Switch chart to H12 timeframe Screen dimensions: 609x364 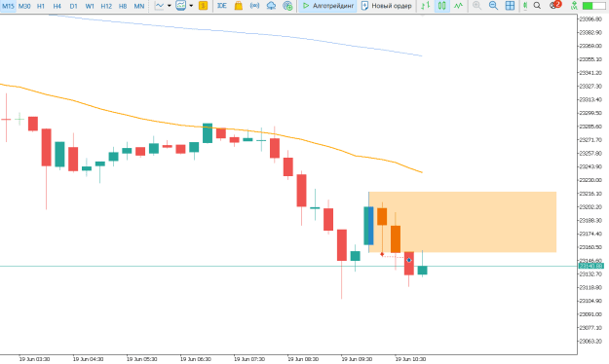click(106, 6)
